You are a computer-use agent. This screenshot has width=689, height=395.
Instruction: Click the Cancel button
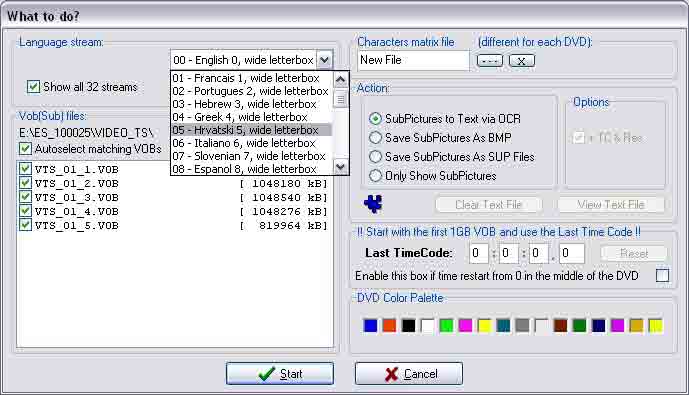(409, 374)
